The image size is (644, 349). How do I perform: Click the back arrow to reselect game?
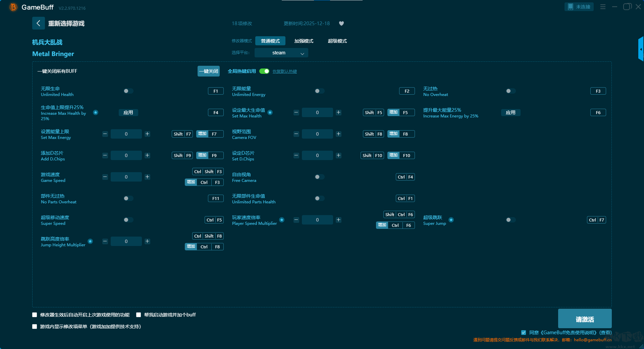[38, 23]
